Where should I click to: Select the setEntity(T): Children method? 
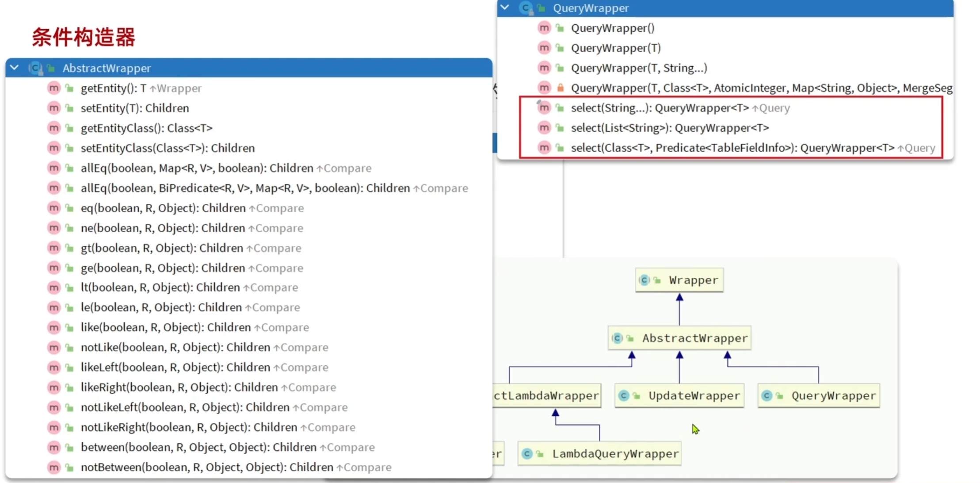coord(134,108)
